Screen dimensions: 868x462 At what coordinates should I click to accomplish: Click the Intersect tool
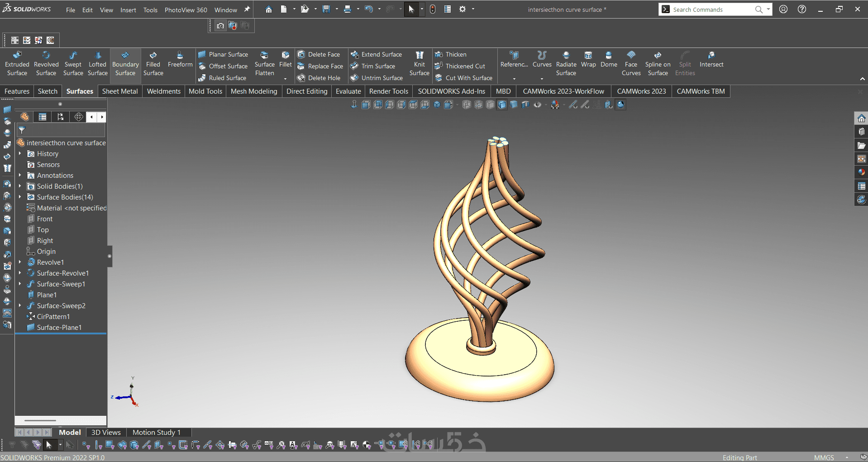(711, 60)
